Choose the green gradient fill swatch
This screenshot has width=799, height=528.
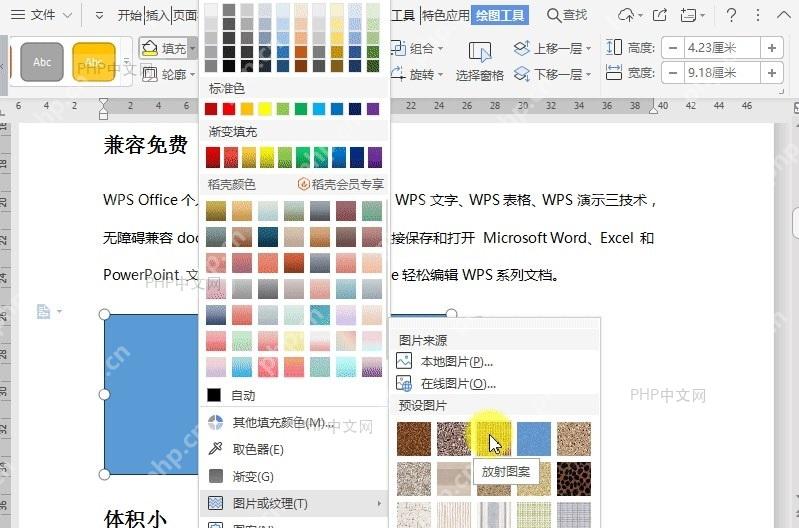point(303,157)
